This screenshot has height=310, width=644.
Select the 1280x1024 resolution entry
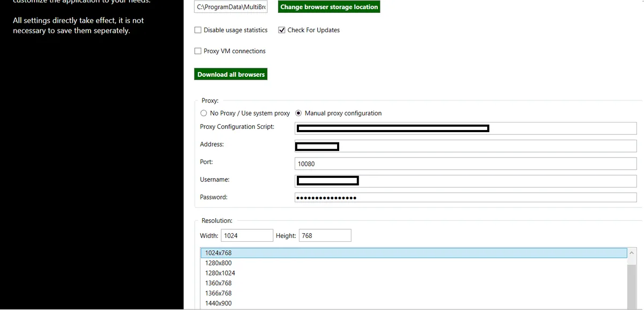[414, 273]
